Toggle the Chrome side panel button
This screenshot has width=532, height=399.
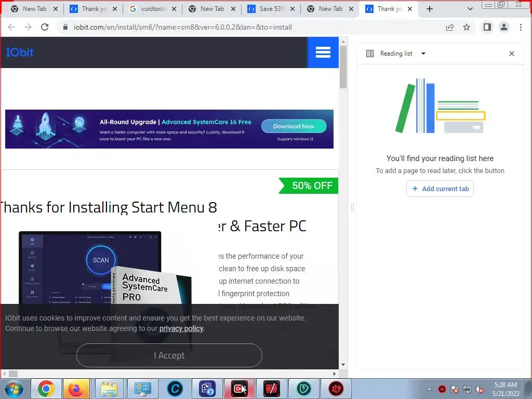(x=487, y=27)
